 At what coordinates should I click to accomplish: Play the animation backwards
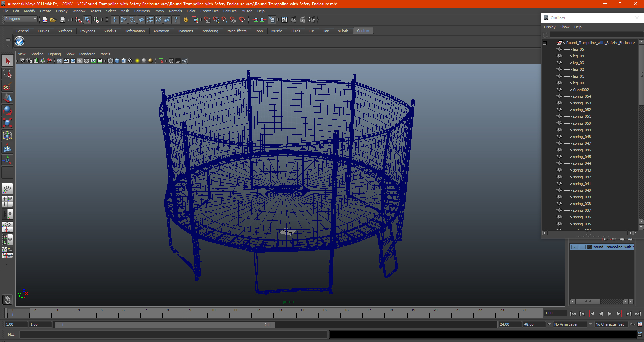[x=601, y=314]
